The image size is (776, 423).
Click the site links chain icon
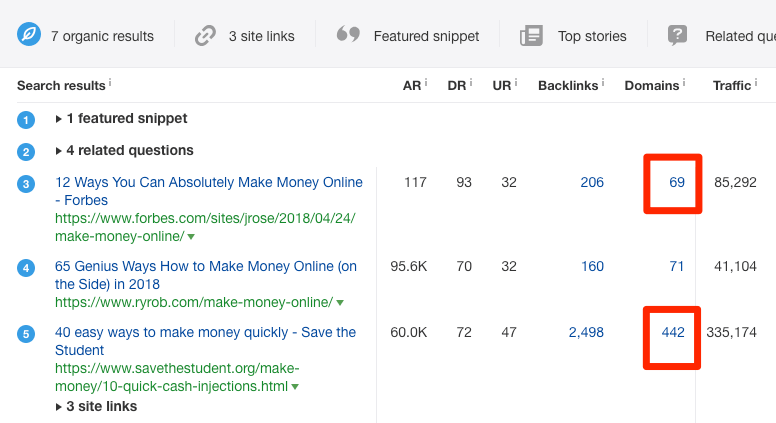tap(205, 36)
